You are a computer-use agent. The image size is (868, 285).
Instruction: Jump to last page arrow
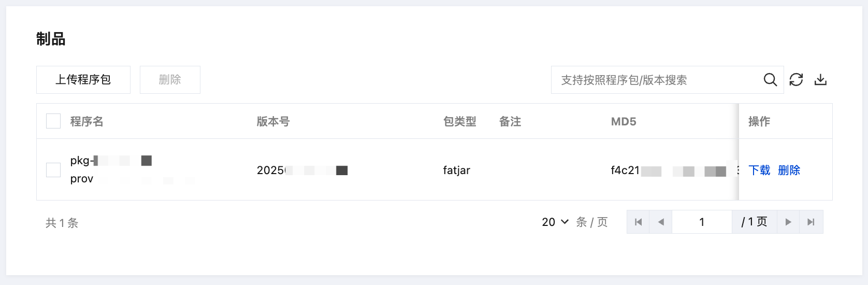tap(811, 222)
